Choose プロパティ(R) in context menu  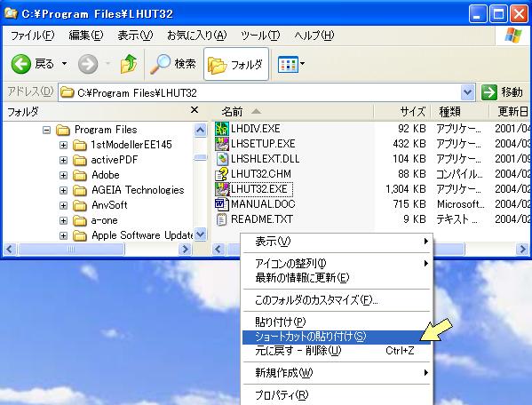pyautogui.click(x=337, y=395)
